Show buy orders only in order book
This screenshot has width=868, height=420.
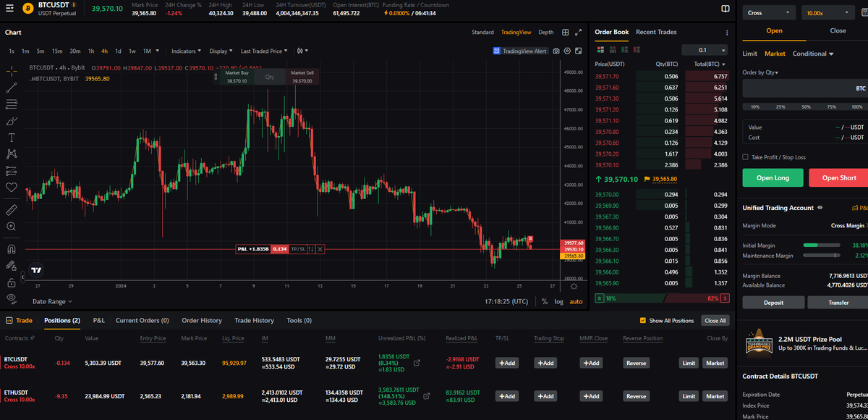626,50
